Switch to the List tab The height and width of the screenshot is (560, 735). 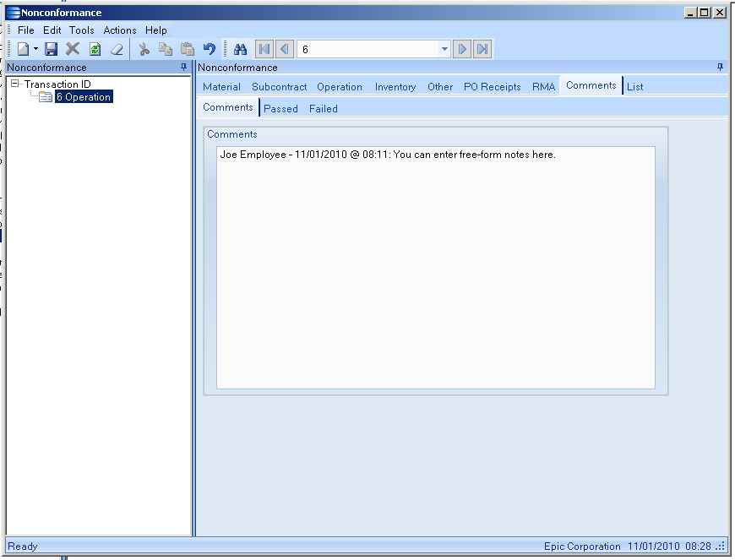point(634,87)
